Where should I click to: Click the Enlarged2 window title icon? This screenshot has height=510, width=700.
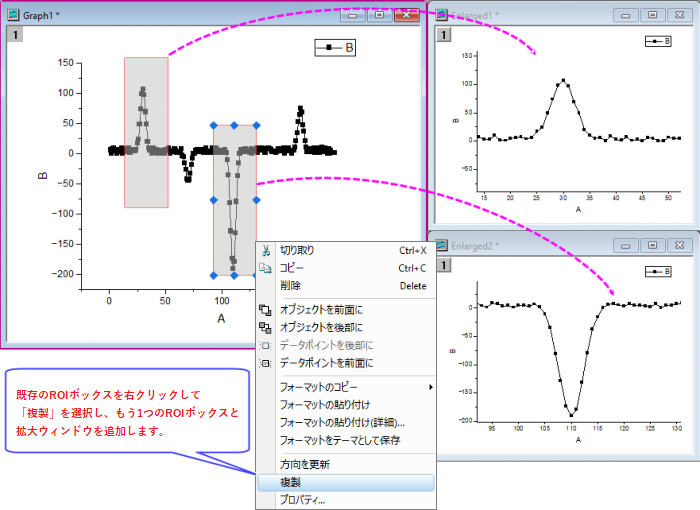tap(442, 245)
